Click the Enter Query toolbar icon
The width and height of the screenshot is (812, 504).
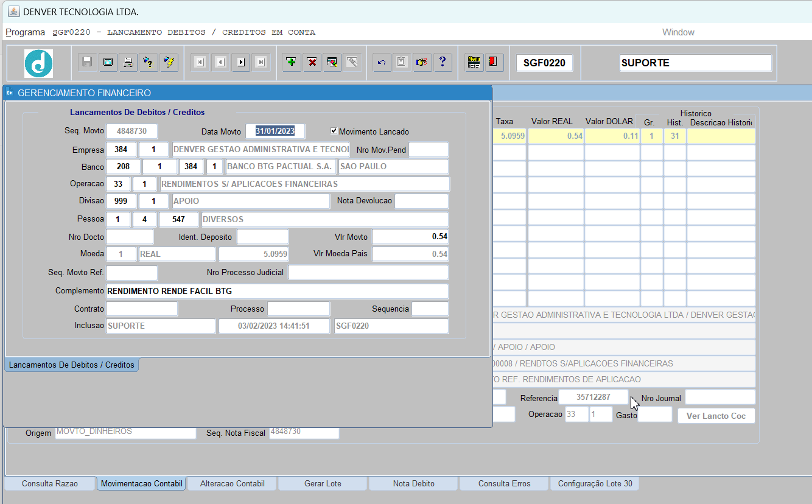pyautogui.click(x=149, y=62)
